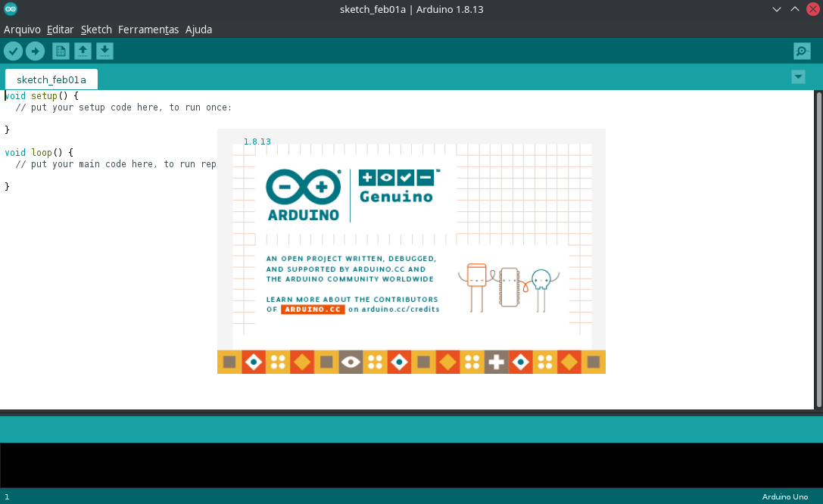Create a new sketch with the New icon
This screenshot has height=504, width=823.
[61, 51]
